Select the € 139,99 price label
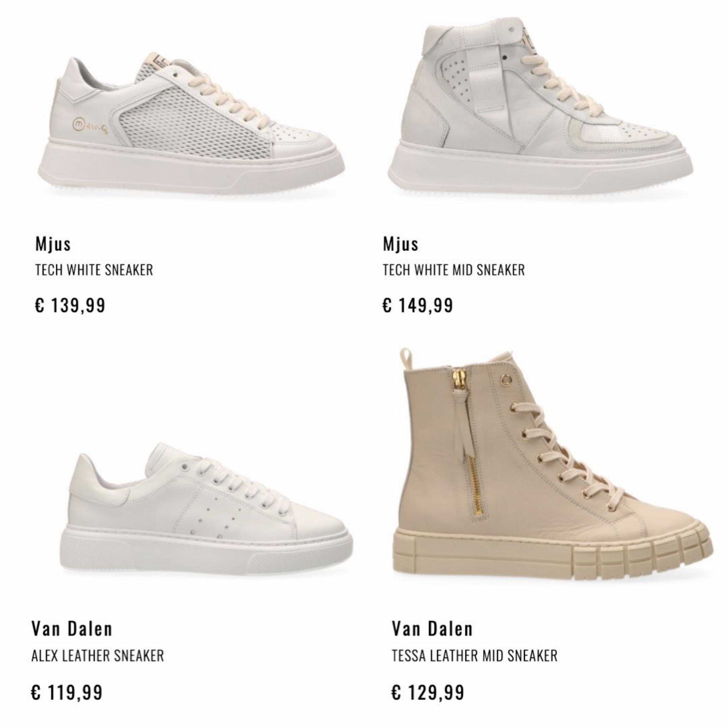The width and height of the screenshot is (728, 728). coord(70,305)
